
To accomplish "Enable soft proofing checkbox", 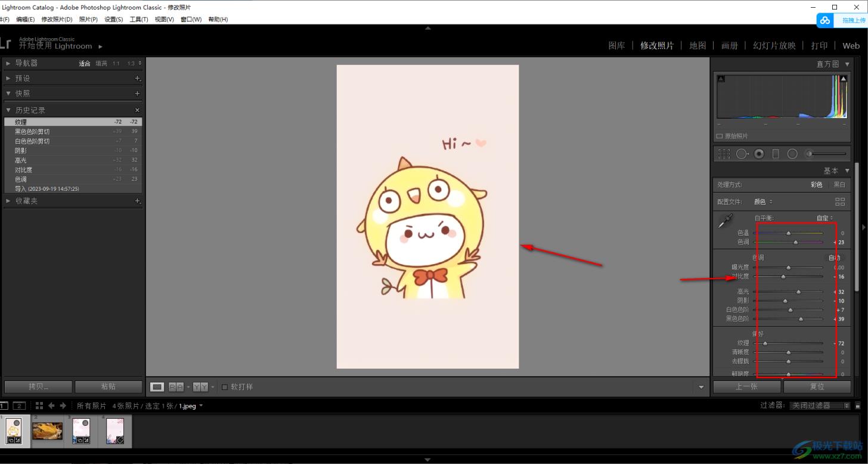I will (x=225, y=387).
